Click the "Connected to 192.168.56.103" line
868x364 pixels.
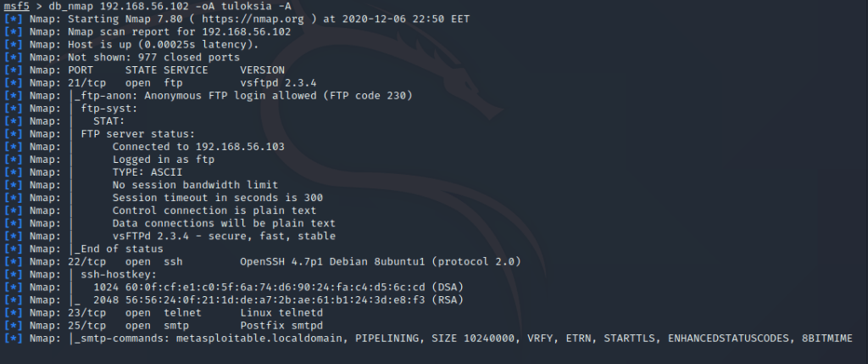click(x=198, y=146)
